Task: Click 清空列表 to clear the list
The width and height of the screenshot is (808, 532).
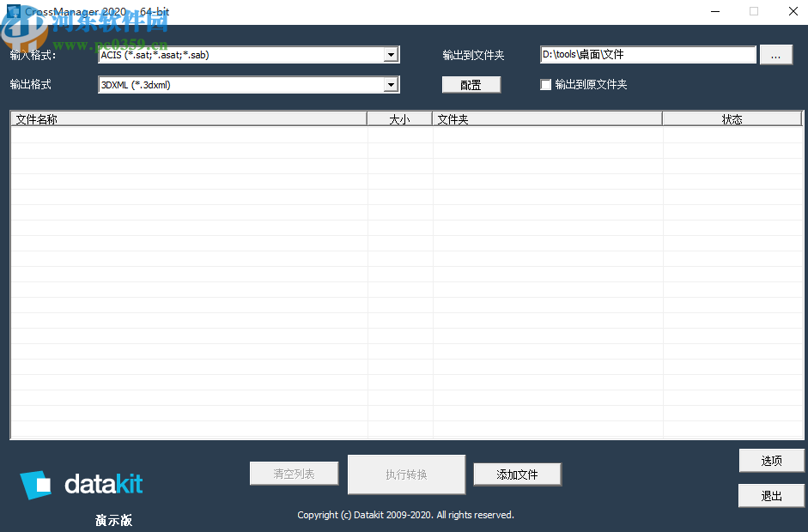Action: (x=294, y=473)
